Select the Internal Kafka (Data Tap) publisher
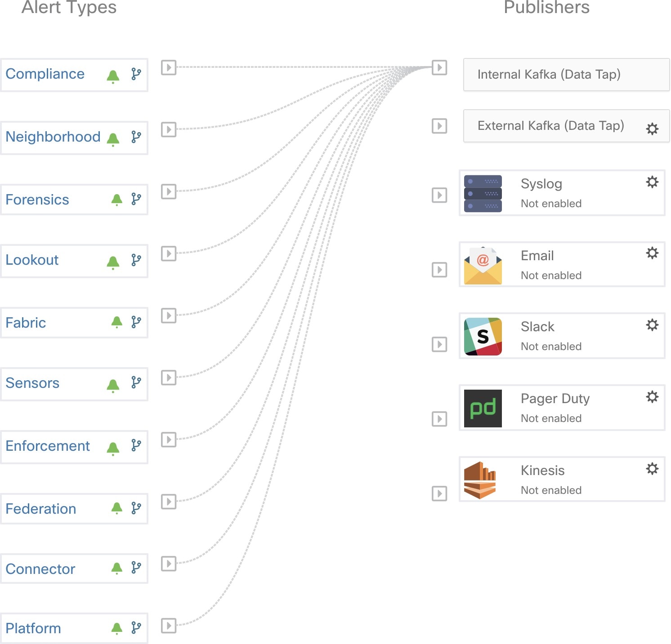 pyautogui.click(x=549, y=75)
